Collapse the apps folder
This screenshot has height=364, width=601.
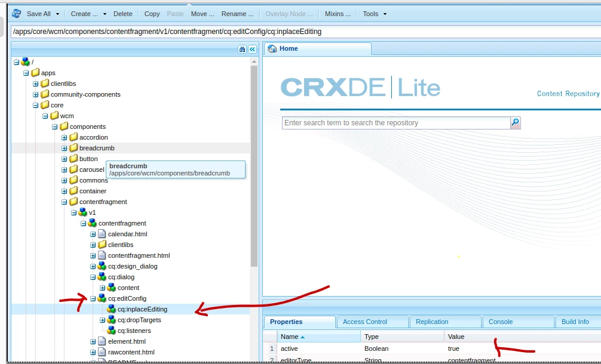pos(26,73)
